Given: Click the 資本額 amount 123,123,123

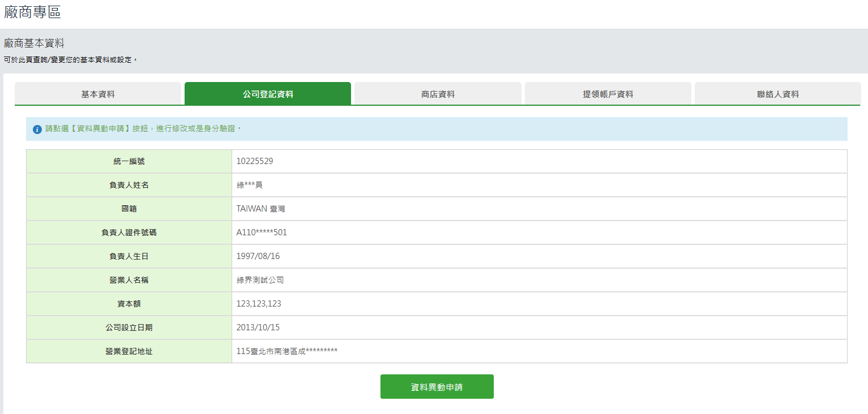Looking at the screenshot, I should pos(258,304).
